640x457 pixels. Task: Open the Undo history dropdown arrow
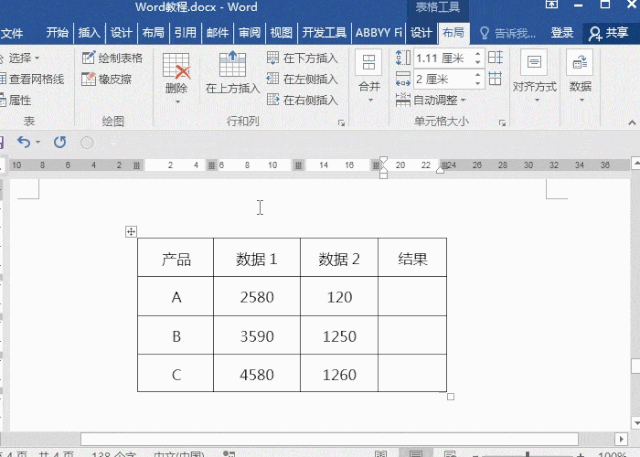(x=38, y=142)
